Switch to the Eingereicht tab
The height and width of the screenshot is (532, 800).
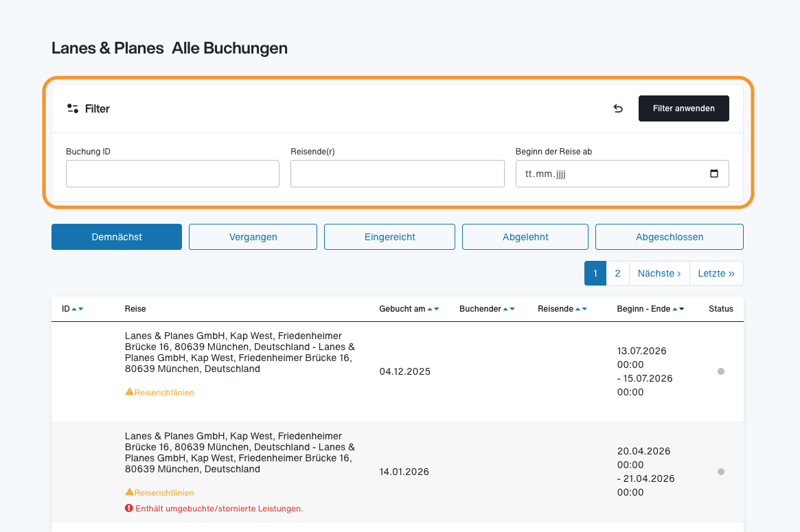click(390, 237)
